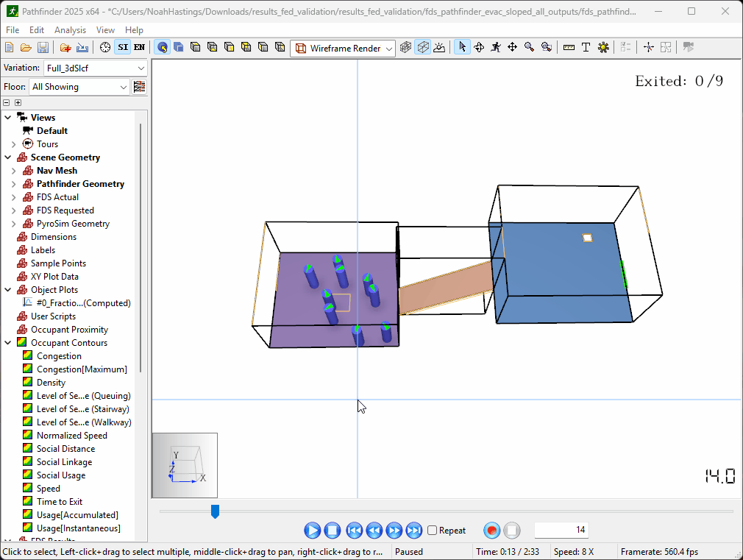Click the Stop playback button
This screenshot has height=560, width=743.
click(333, 531)
